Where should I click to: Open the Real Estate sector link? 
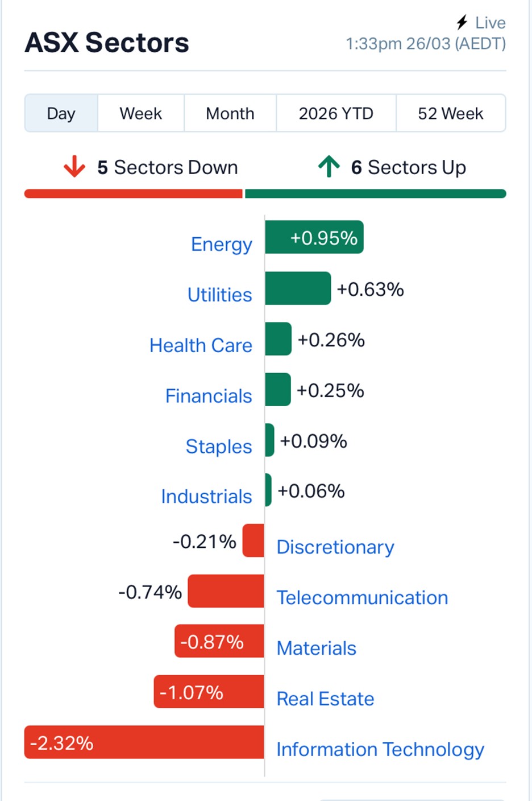pyautogui.click(x=325, y=699)
